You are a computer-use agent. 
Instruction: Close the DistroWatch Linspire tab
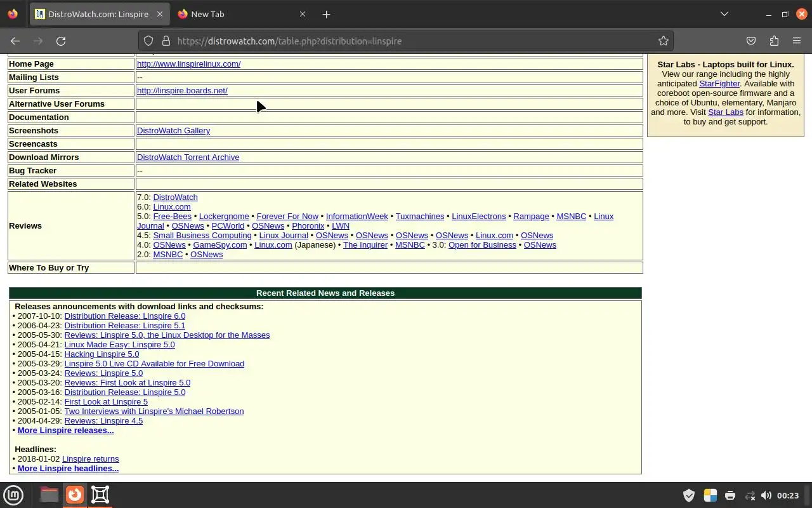point(160,14)
